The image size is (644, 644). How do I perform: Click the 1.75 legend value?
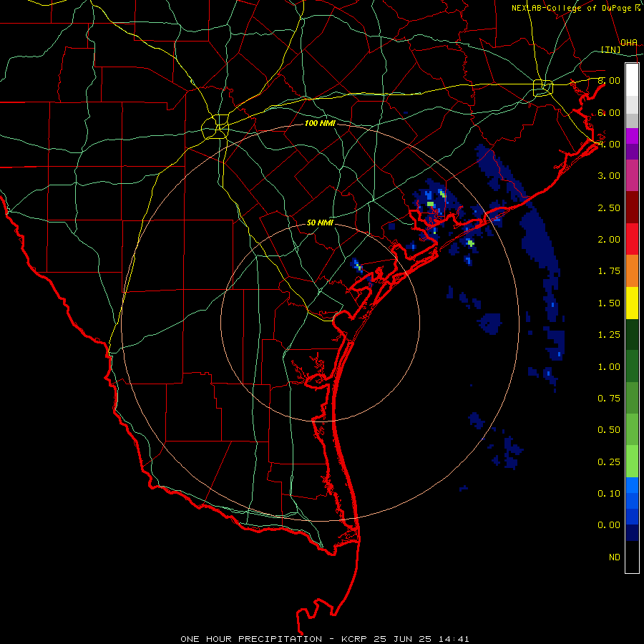[609, 271]
